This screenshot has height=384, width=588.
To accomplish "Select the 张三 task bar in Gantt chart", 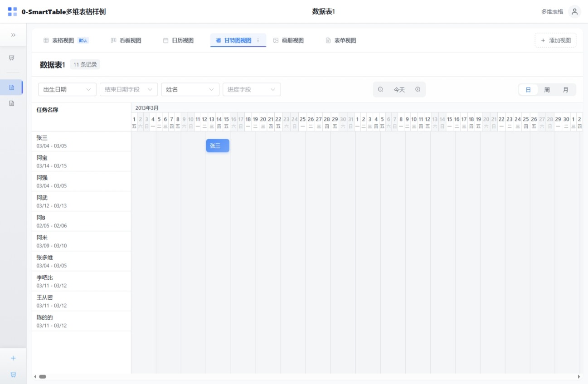I will pos(218,146).
